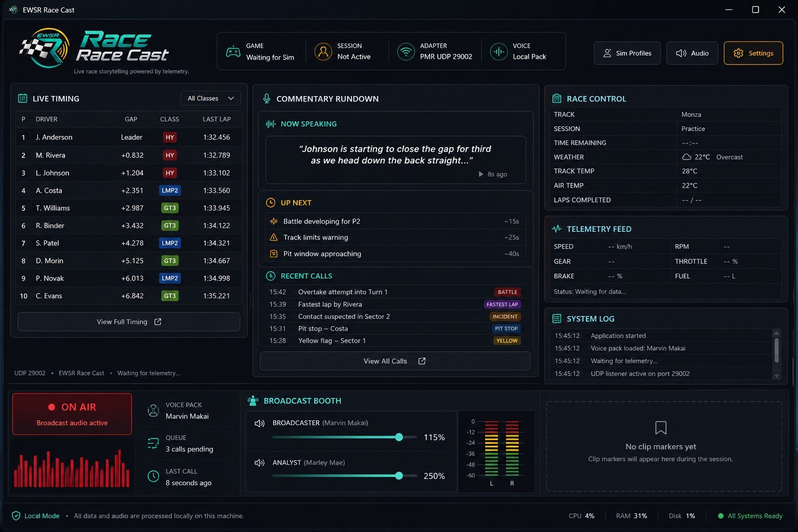Click the GAP column header
The width and height of the screenshot is (798, 532).
(131, 119)
